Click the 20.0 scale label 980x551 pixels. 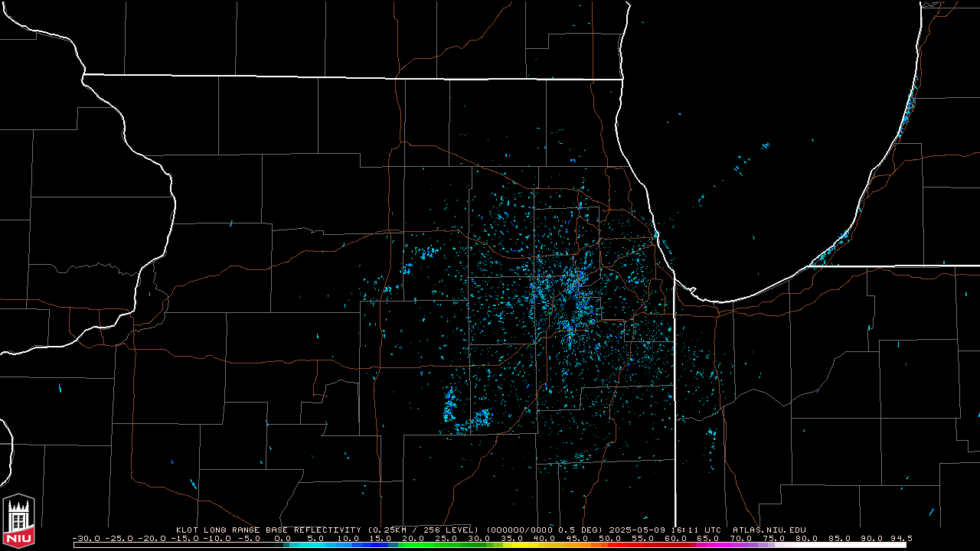tap(413, 538)
